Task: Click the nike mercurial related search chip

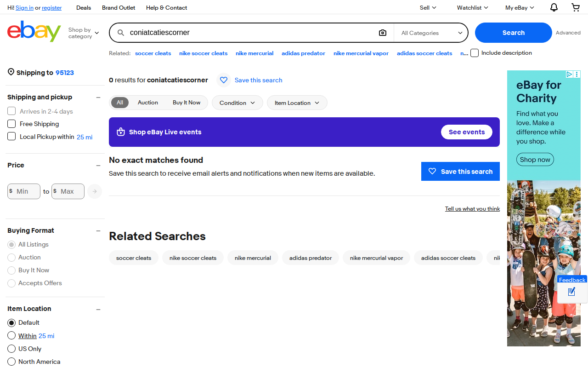Action: coord(253,258)
